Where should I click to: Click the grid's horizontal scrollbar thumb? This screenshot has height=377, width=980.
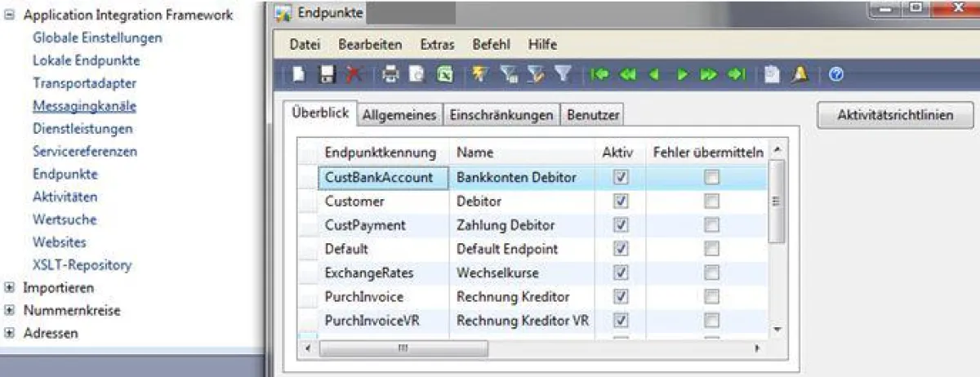[x=403, y=348]
